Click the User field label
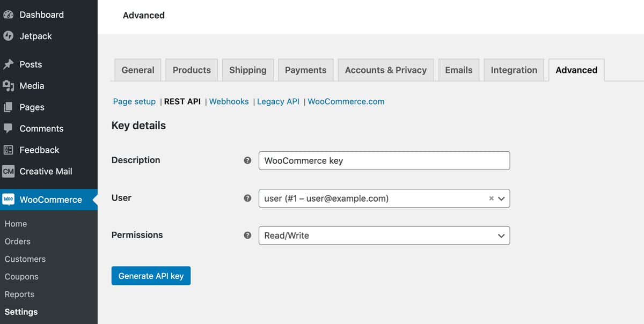 [121, 197]
